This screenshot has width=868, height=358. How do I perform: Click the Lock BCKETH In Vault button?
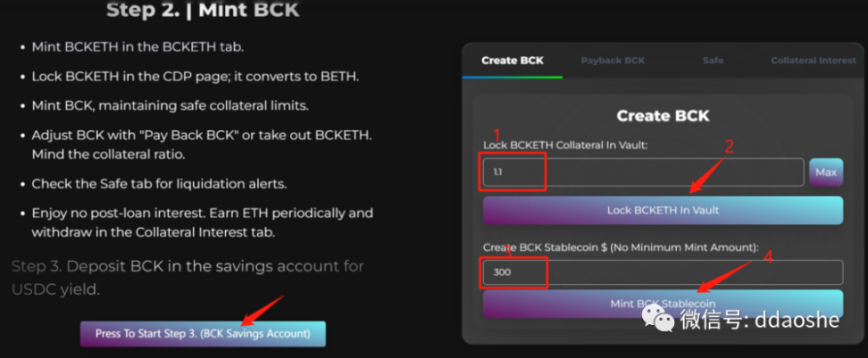pyautogui.click(x=663, y=211)
